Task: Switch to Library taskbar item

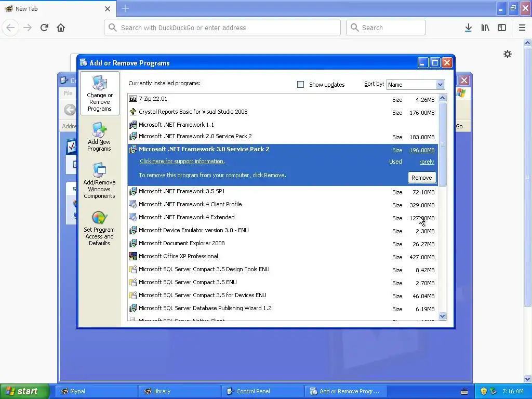Action: pyautogui.click(x=179, y=391)
